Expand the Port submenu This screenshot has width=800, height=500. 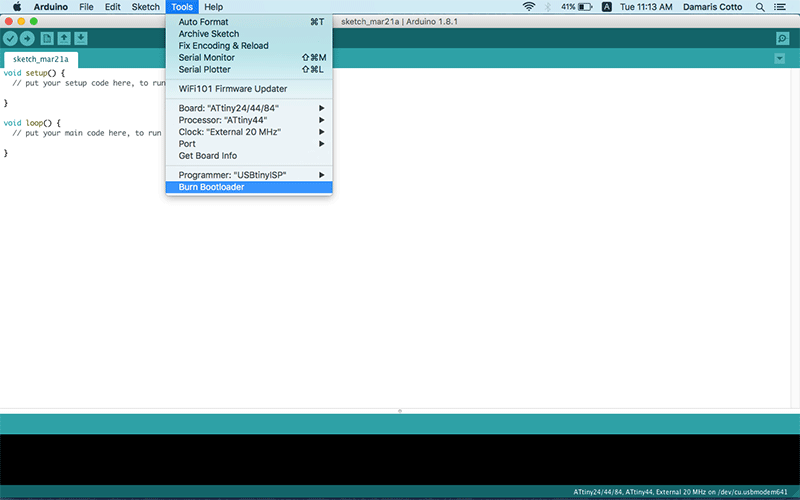point(249,144)
